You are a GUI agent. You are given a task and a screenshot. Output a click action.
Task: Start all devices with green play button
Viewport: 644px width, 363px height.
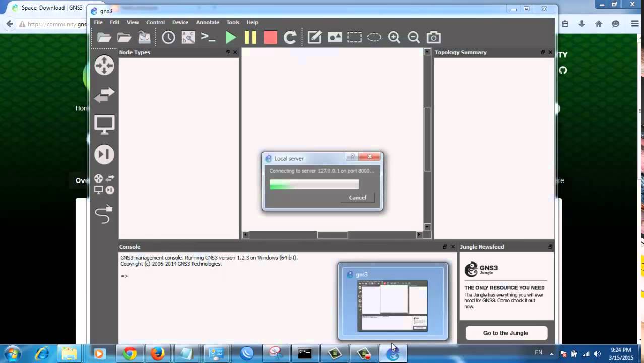(231, 37)
